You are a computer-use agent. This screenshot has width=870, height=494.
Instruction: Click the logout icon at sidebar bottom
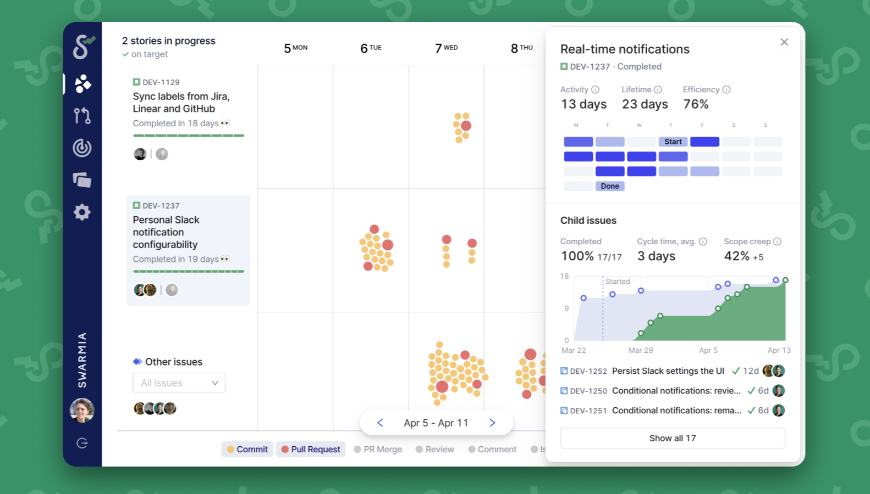pos(82,443)
